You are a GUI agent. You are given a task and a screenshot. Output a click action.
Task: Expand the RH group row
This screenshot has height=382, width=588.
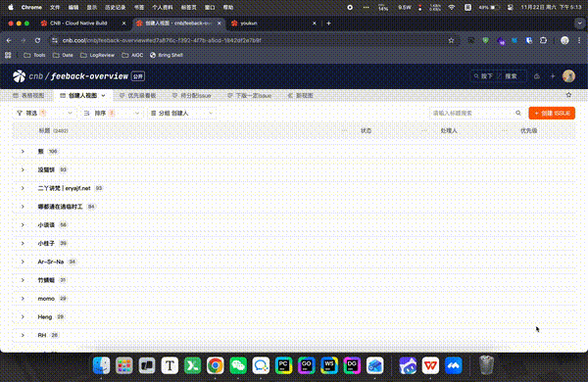[23, 335]
